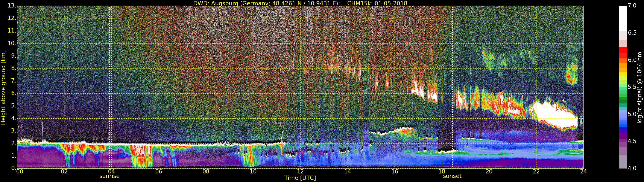Click the 'Time [UTC]' axis label
Image resolution: width=644 pixels, height=182 pixels.
click(x=300, y=178)
